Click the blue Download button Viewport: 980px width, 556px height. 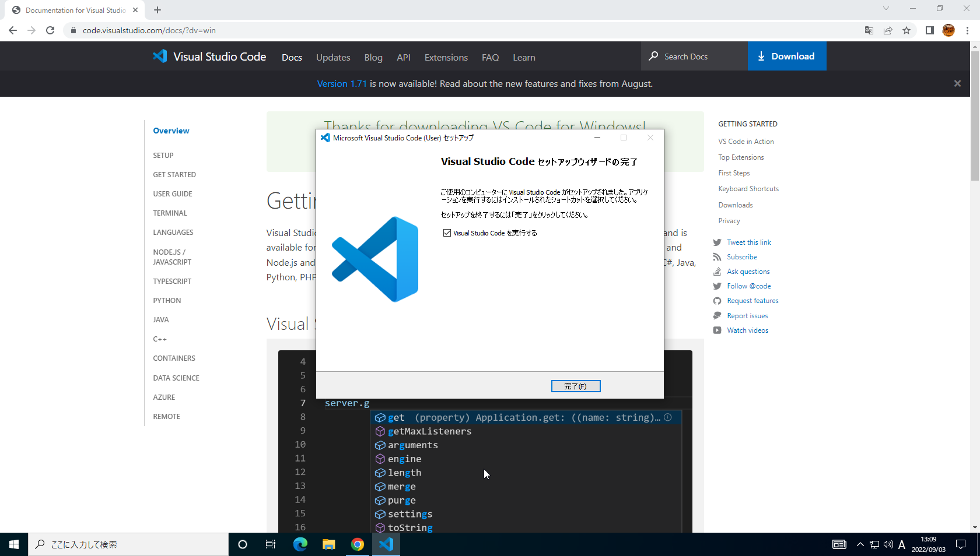787,56
